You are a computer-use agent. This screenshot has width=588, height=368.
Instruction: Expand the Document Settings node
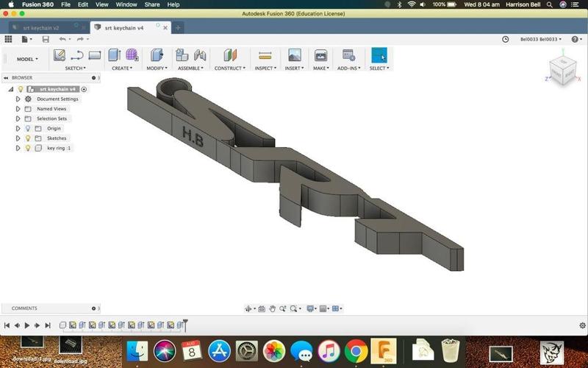click(x=18, y=99)
